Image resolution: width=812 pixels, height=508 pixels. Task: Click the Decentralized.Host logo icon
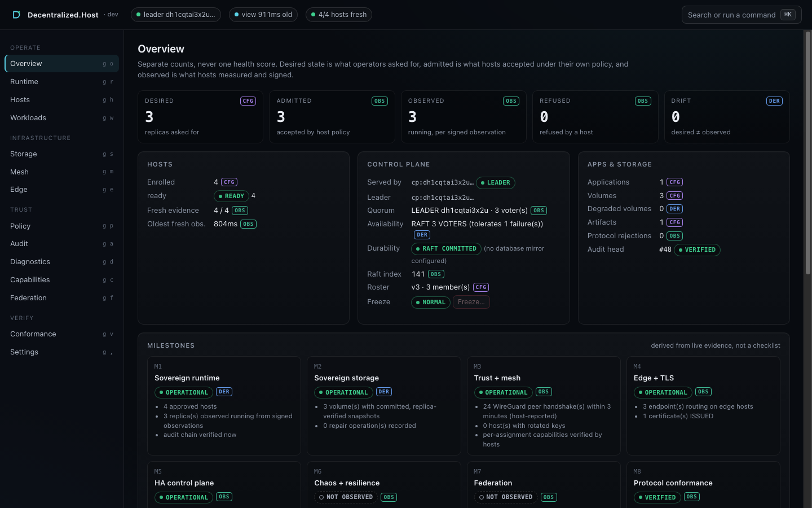coord(16,15)
